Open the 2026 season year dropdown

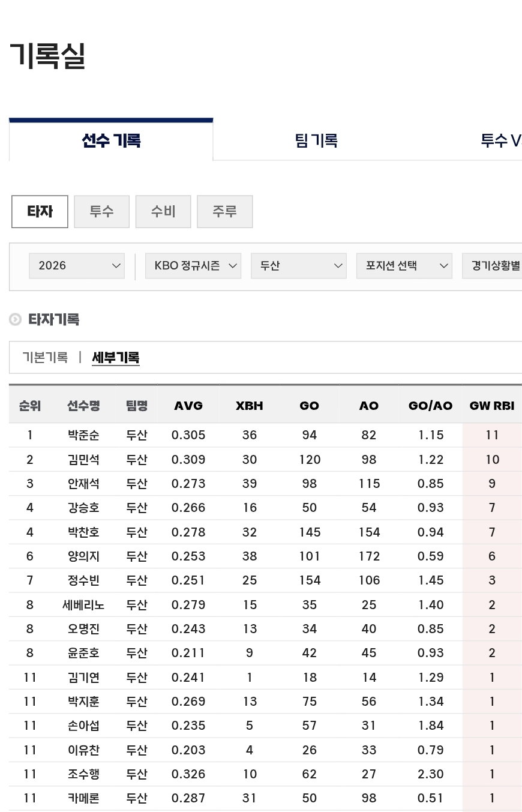click(x=77, y=266)
